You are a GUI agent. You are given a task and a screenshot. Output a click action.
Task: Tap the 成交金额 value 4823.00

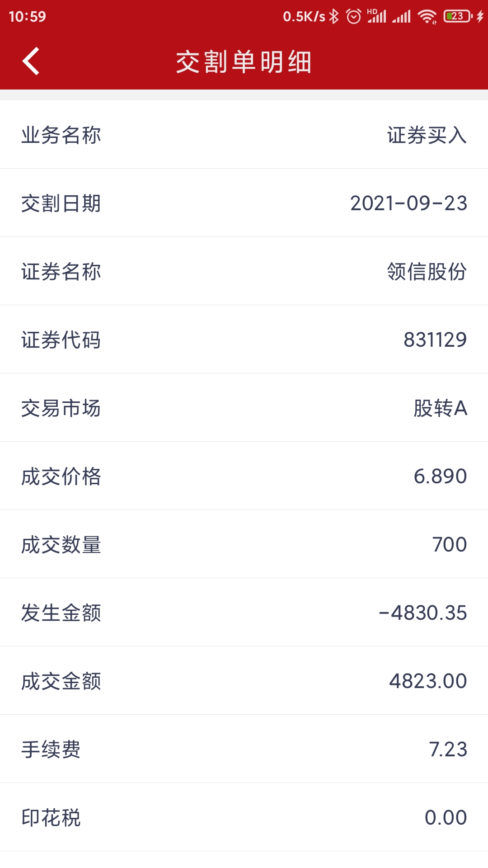tap(427, 681)
